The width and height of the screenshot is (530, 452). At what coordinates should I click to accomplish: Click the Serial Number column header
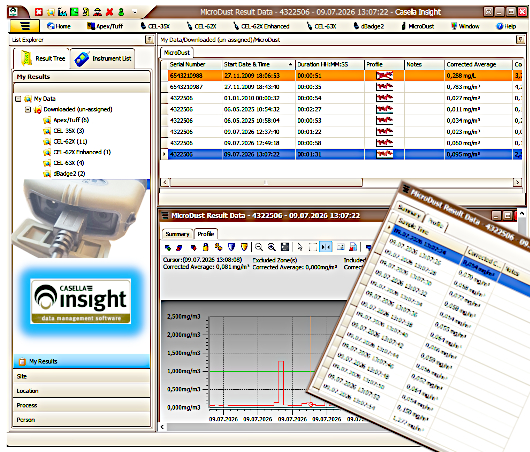(195, 64)
